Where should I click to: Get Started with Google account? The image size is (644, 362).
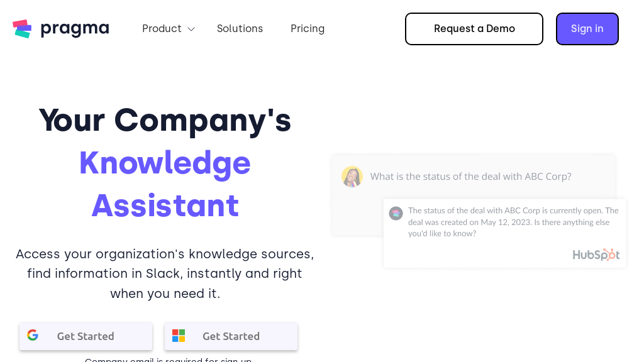[x=86, y=336]
